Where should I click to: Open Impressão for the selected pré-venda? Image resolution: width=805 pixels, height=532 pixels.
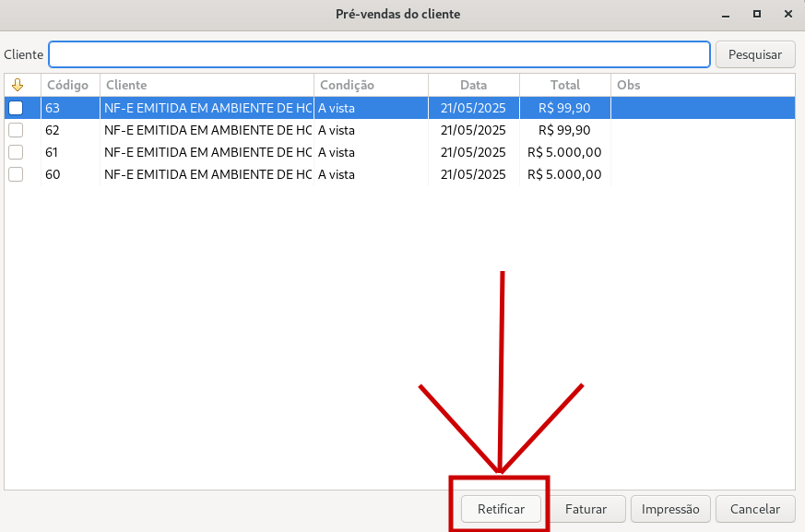670,509
